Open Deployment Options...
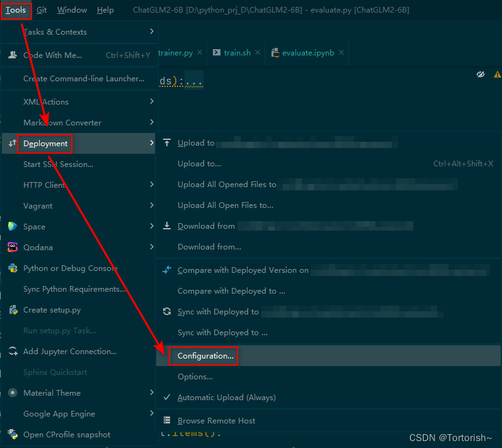502x448 pixels. pos(329,377)
